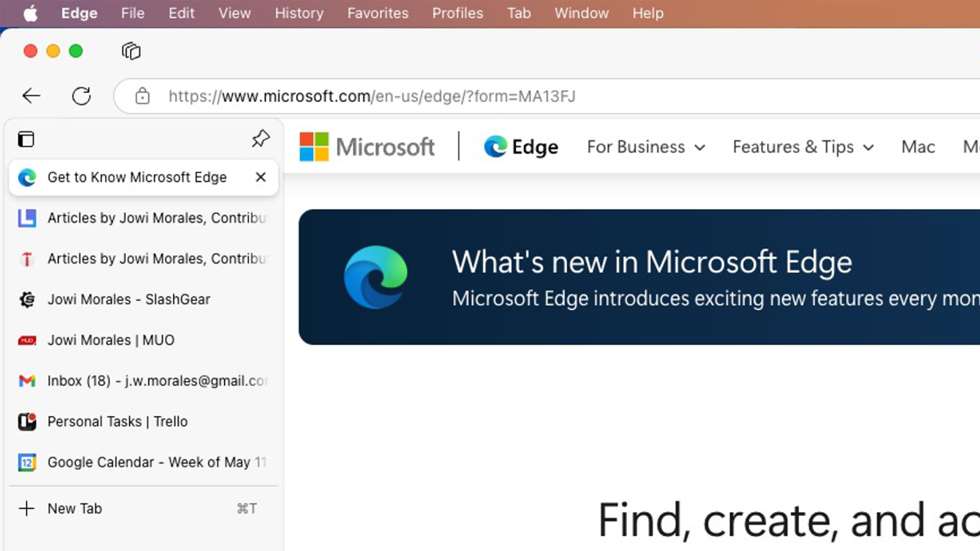Expand the Features & Tips dropdown
Viewport: 980px width, 551px height.
tap(803, 147)
